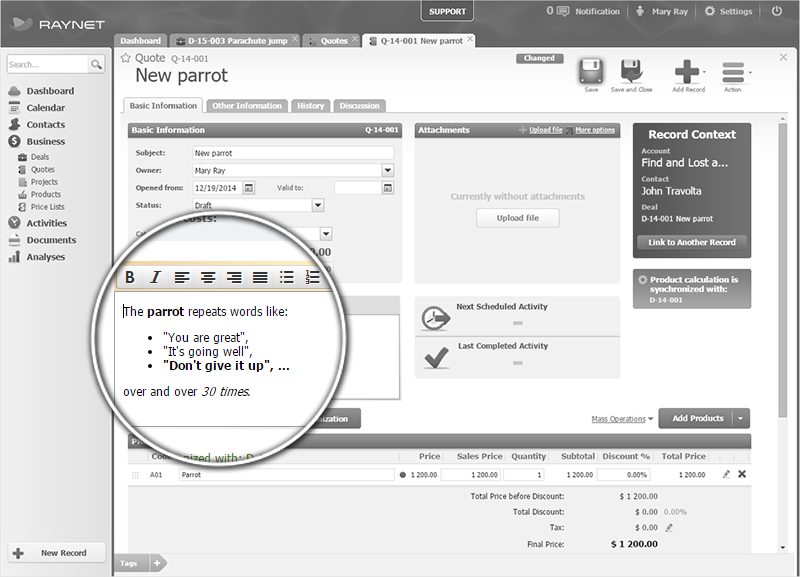Image resolution: width=800 pixels, height=577 pixels.
Task: Center text in the editor
Action: 208,277
